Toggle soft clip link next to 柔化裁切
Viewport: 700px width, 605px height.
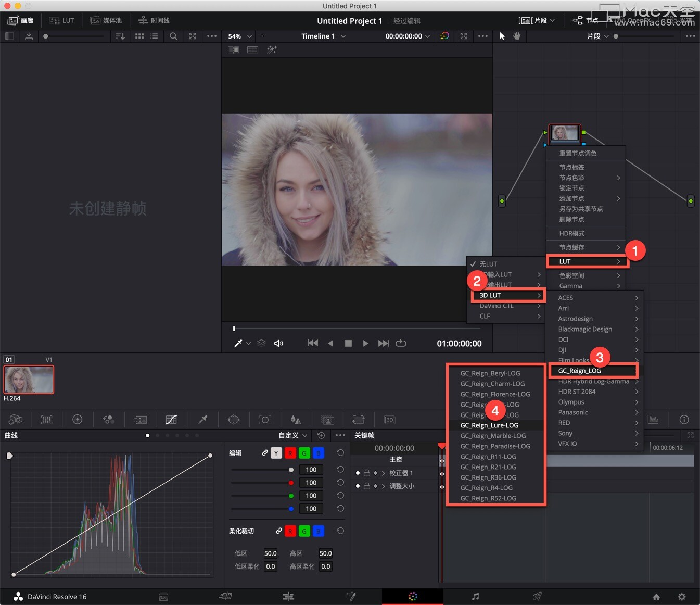(x=279, y=531)
